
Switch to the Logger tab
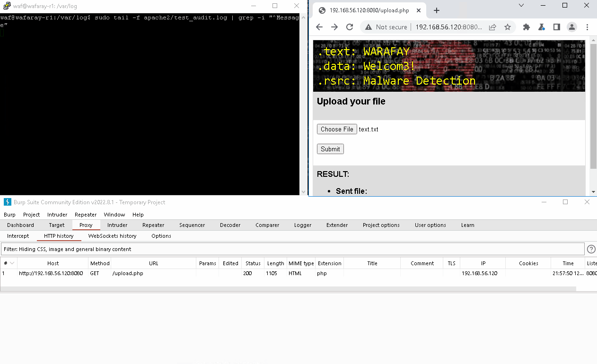click(x=303, y=225)
